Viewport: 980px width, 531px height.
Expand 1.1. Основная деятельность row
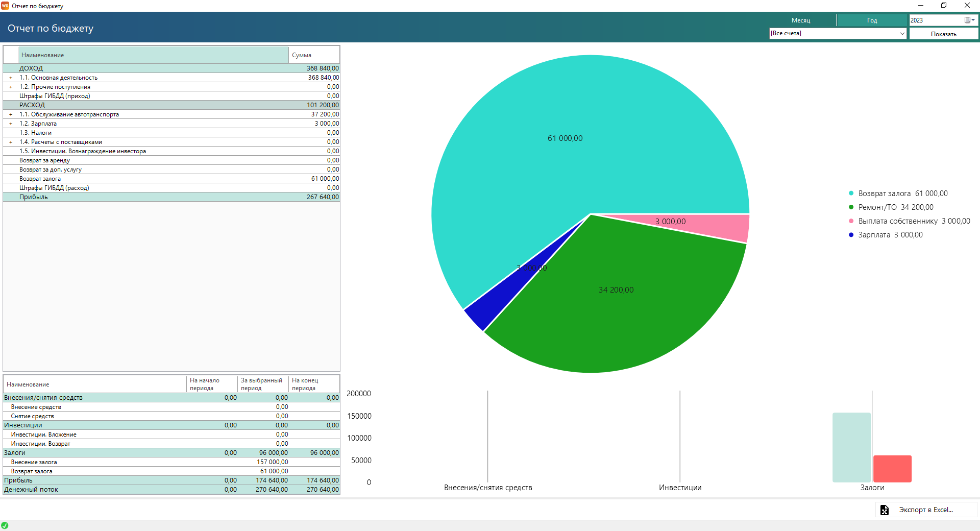[11, 78]
